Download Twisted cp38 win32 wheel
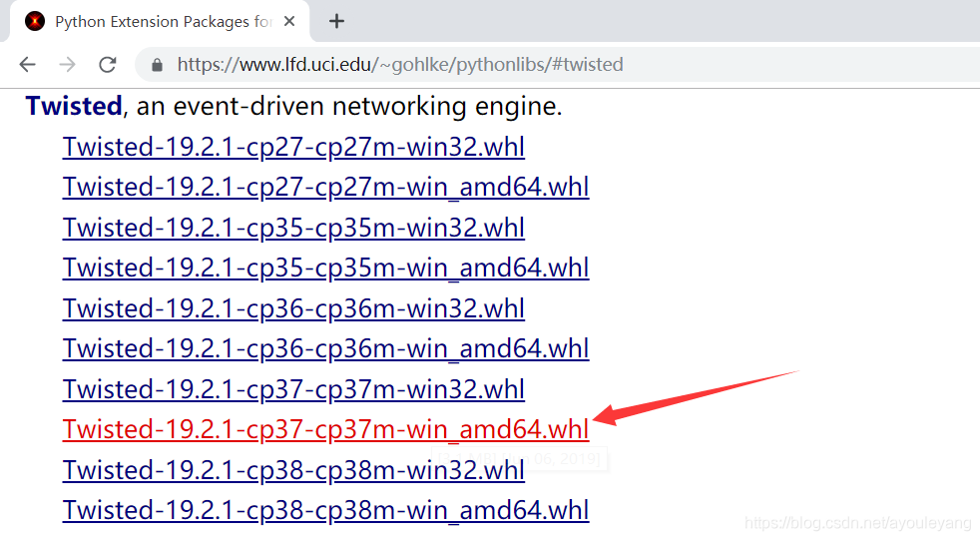Screen dimensions: 980x541 tap(293, 470)
